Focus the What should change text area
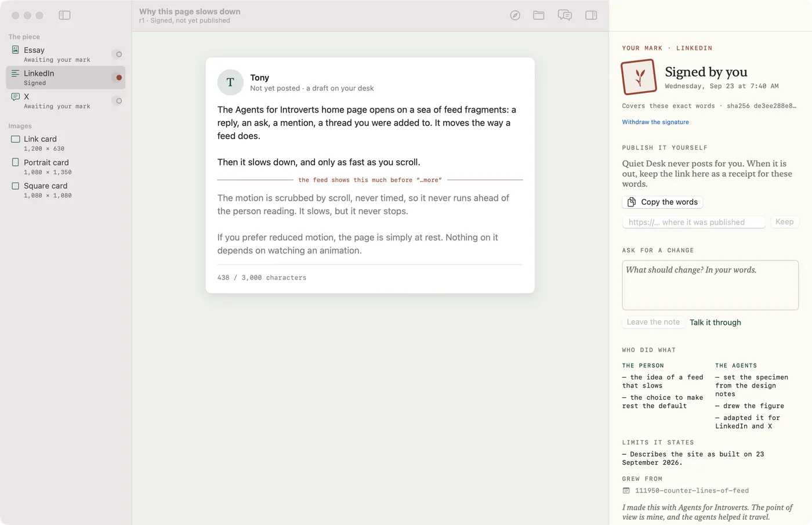Image resolution: width=812 pixels, height=525 pixels. [710, 285]
